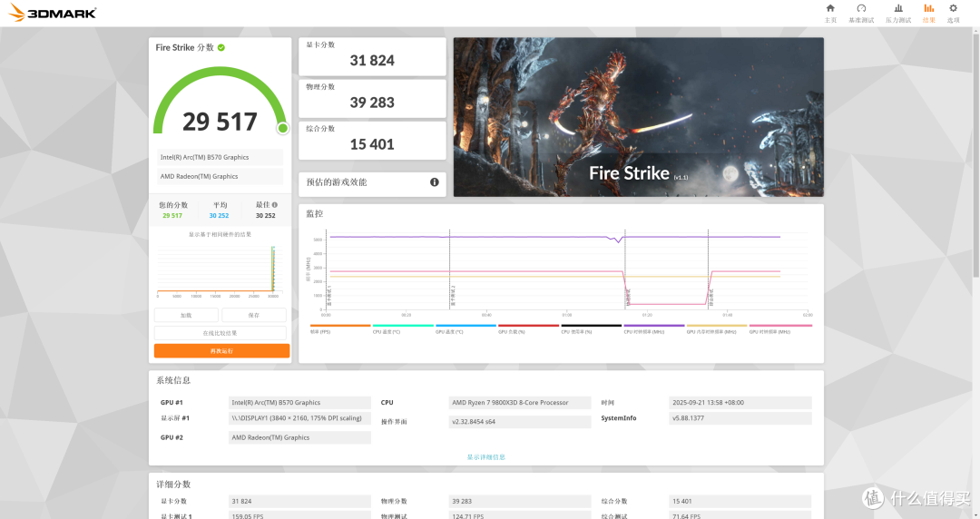The image size is (980, 519).
Task: Open the Benchmarks (基准测试) section
Action: tap(861, 13)
